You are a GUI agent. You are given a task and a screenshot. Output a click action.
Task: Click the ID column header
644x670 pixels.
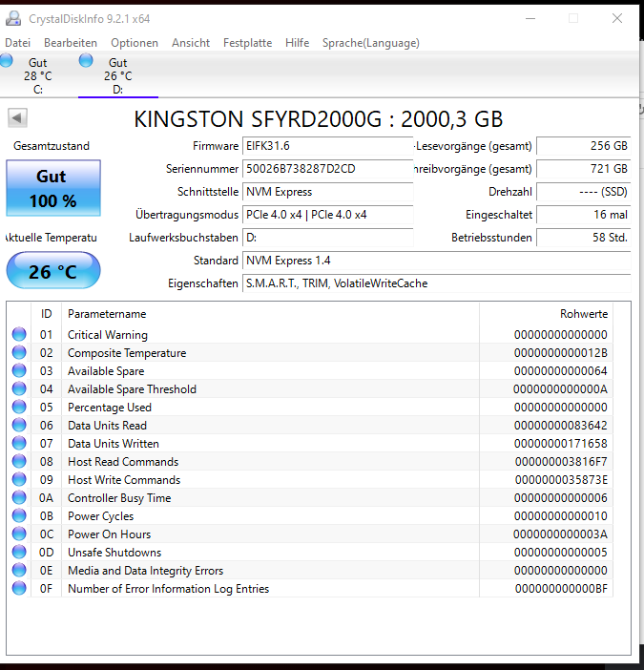(46, 314)
